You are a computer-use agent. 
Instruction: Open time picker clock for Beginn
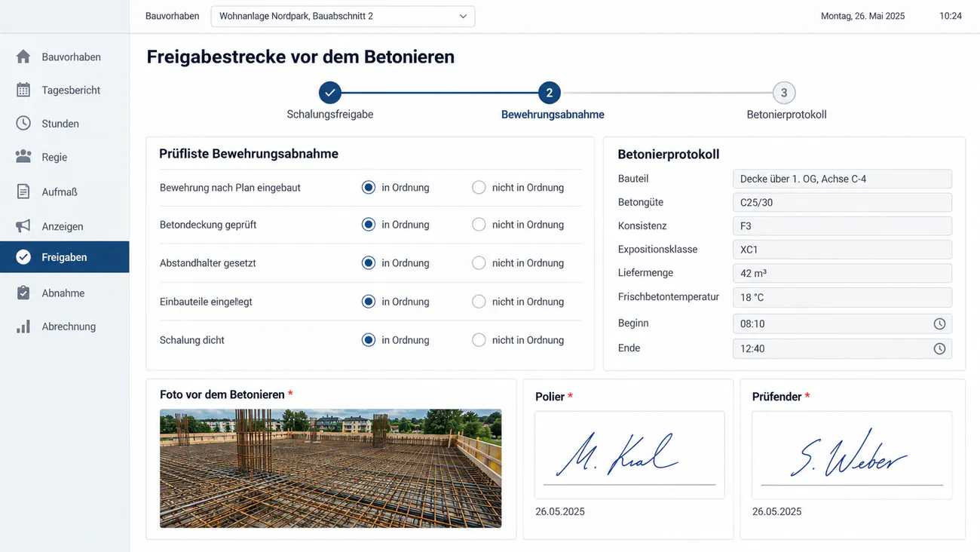point(939,324)
